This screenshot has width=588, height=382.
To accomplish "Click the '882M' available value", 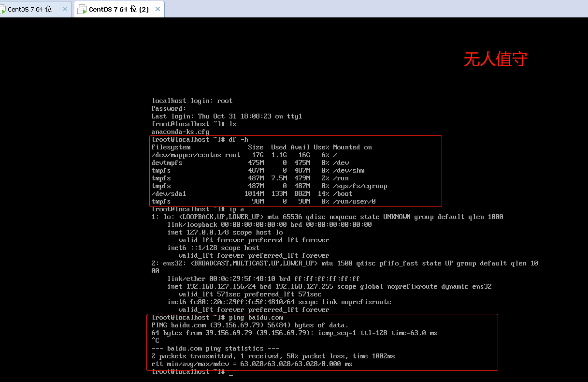I will click(x=302, y=193).
